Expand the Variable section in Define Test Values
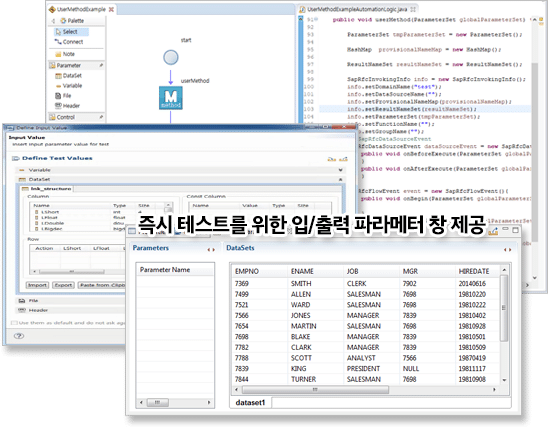The image size is (548, 428). 340,170
